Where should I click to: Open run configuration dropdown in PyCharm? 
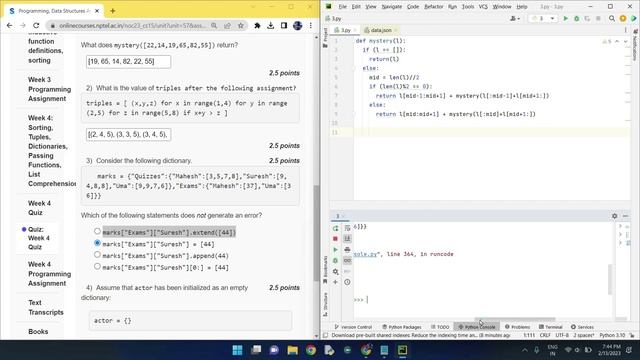[x=543, y=18]
